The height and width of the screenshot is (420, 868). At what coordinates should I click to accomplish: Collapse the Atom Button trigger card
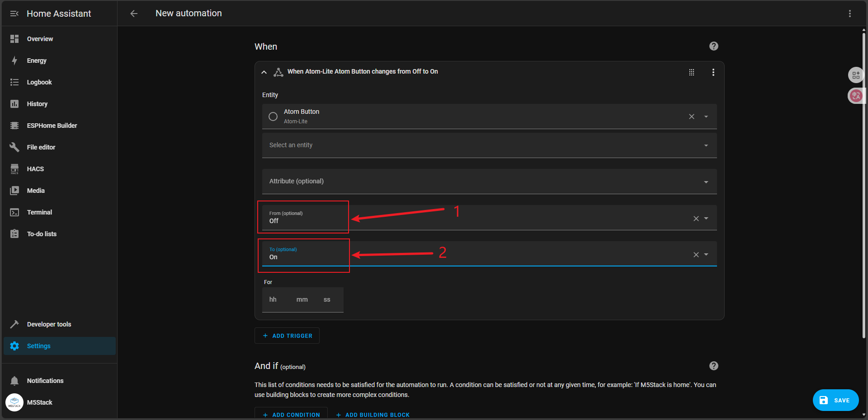[264, 72]
